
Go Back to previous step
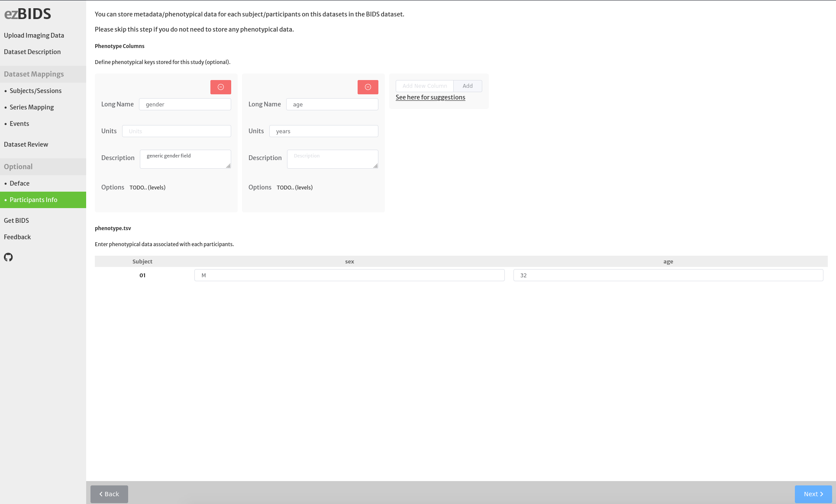(x=109, y=494)
